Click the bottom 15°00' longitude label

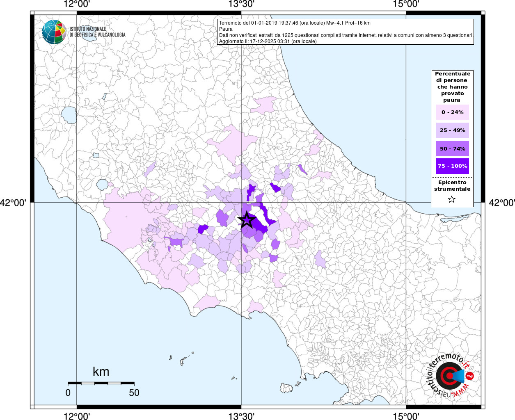coord(406,416)
